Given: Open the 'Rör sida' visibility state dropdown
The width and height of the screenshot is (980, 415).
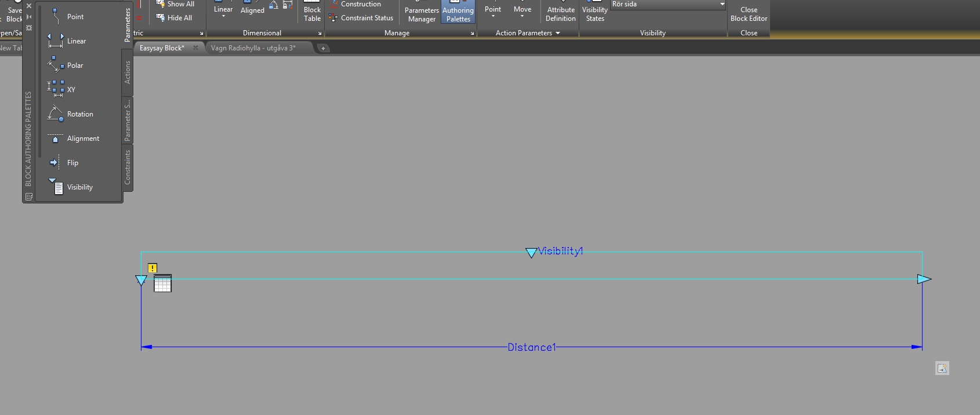Looking at the screenshot, I should (x=668, y=5).
